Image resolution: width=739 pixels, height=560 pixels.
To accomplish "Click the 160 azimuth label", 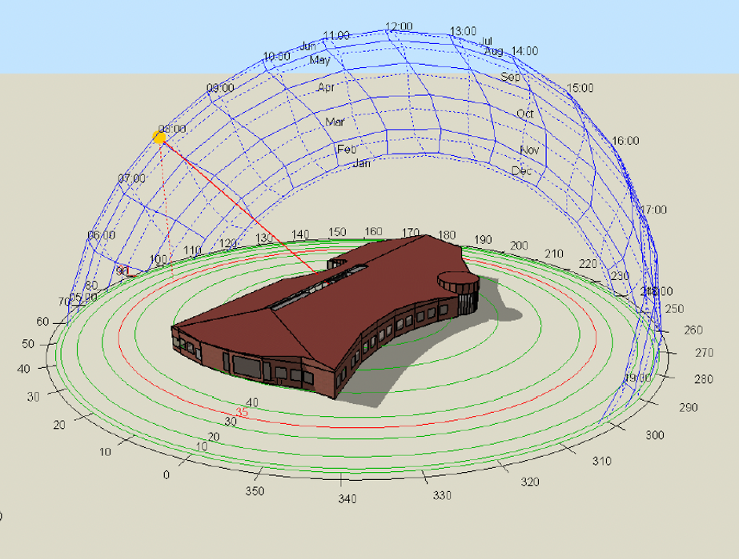I will 373,231.
